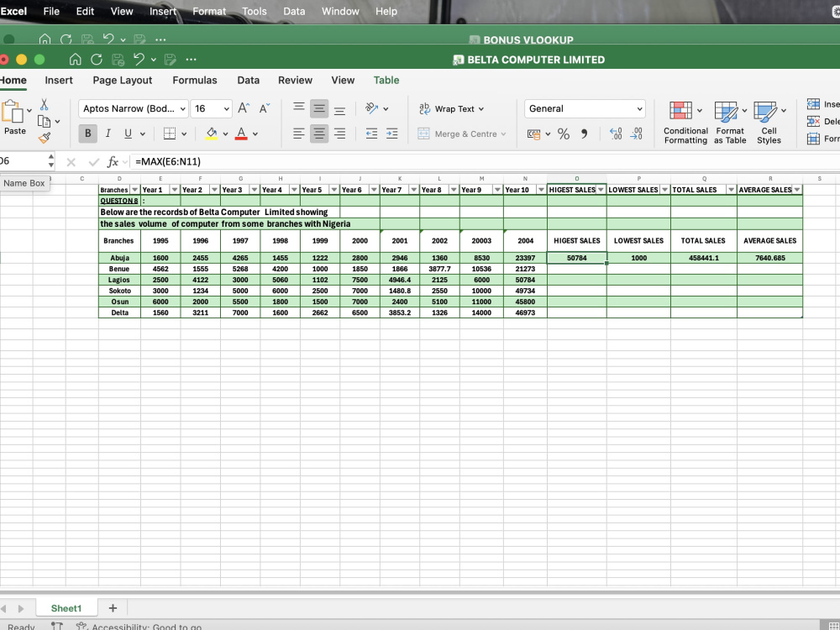The image size is (840, 630).
Task: Click the Increase Font Size icon
Action: click(x=244, y=108)
